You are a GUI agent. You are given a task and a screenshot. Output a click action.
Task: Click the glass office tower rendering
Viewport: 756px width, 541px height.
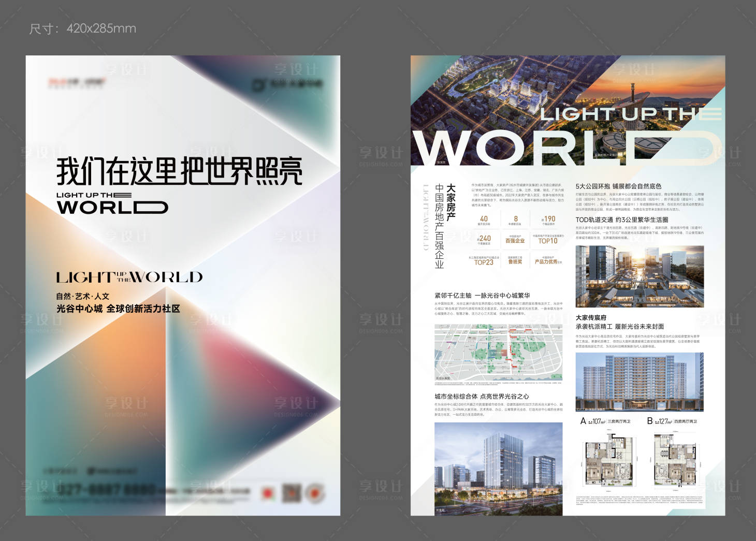498,469
